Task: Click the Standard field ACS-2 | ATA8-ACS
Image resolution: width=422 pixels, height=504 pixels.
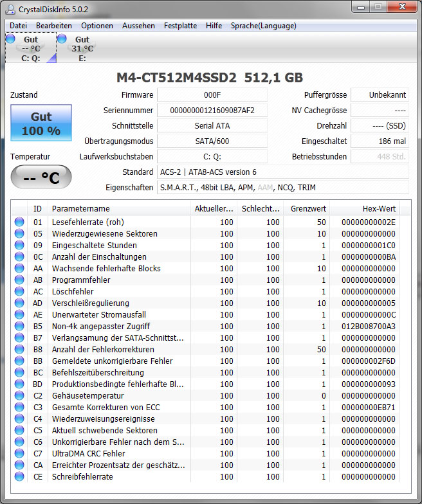Action: 283,172
